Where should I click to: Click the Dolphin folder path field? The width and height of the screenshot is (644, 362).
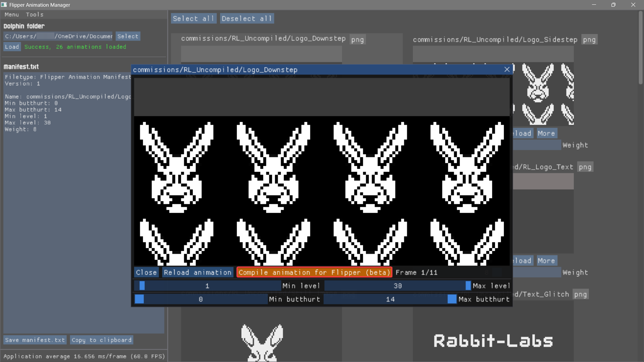point(59,36)
